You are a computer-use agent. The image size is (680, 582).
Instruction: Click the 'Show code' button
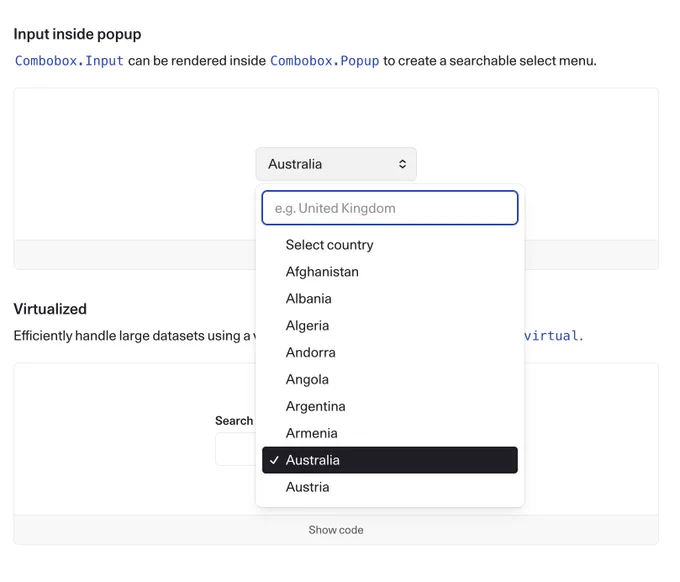click(336, 530)
